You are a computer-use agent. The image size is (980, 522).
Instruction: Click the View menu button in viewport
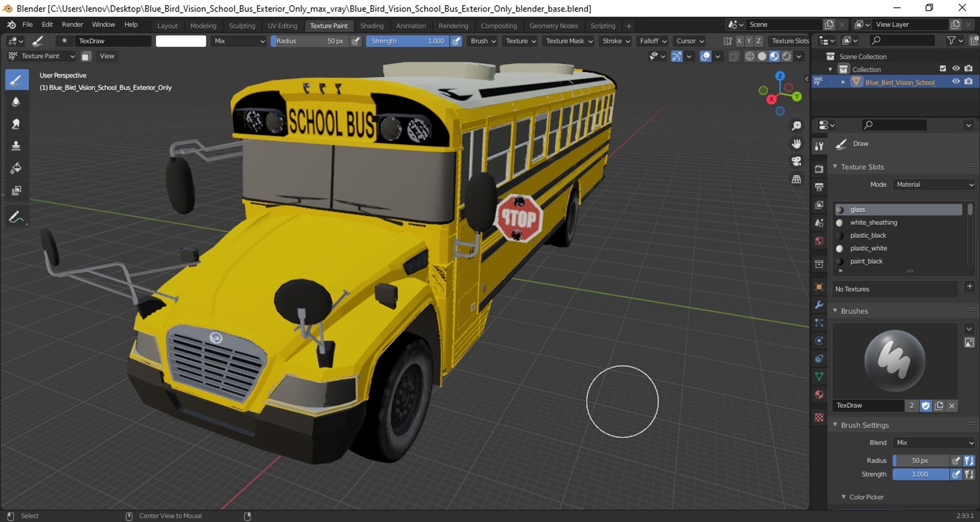coord(107,56)
